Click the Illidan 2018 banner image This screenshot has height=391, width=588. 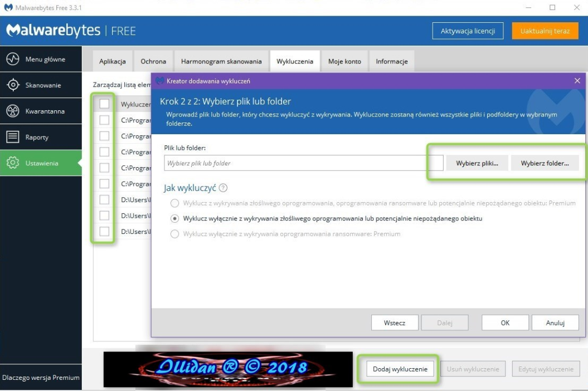(x=228, y=369)
